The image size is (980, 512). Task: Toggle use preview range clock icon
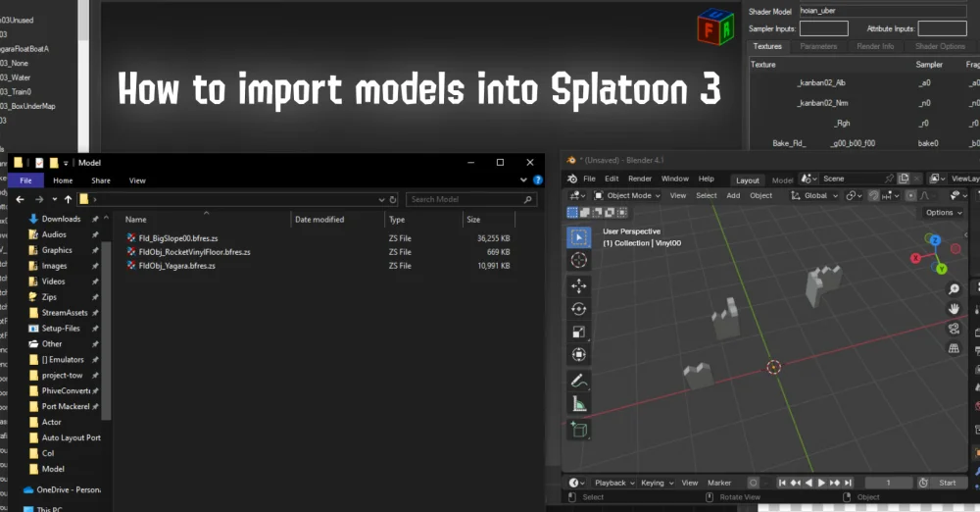923,483
